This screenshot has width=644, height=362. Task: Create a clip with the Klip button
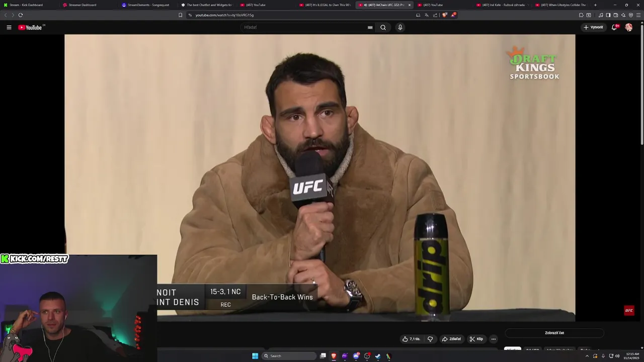476,339
